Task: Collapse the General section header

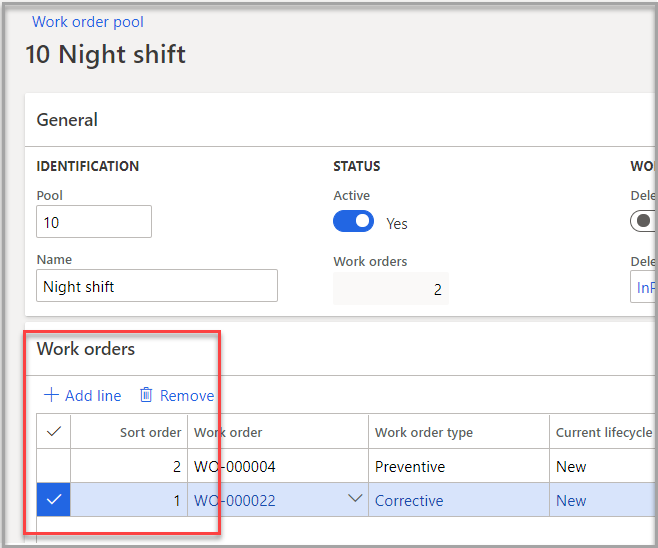Action: (x=67, y=120)
